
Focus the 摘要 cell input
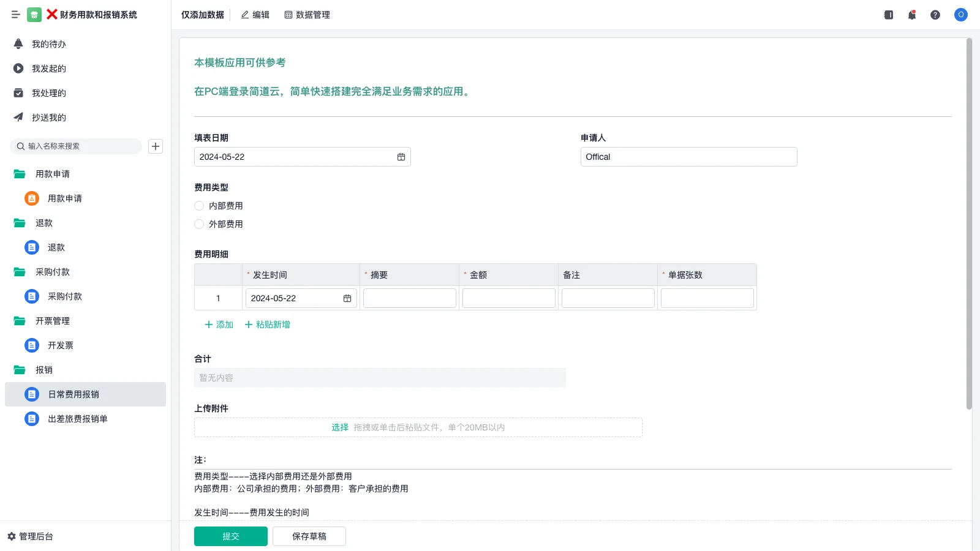click(410, 298)
